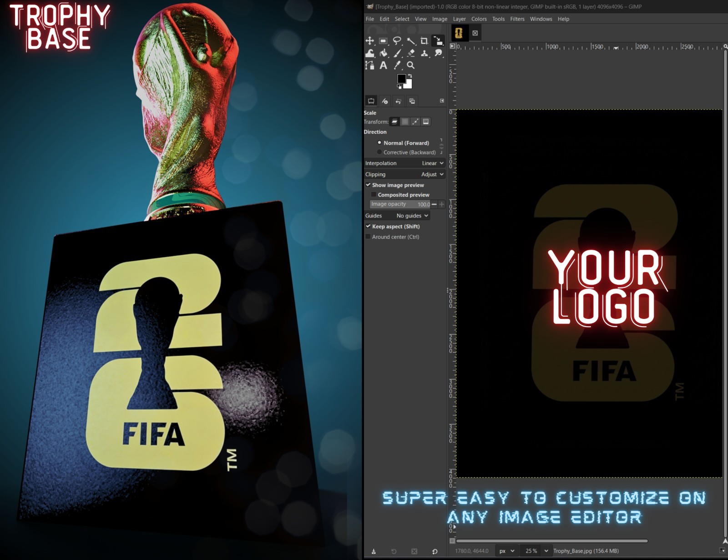Select the Zoom magnifier tool
The width and height of the screenshot is (728, 560).
411,66
